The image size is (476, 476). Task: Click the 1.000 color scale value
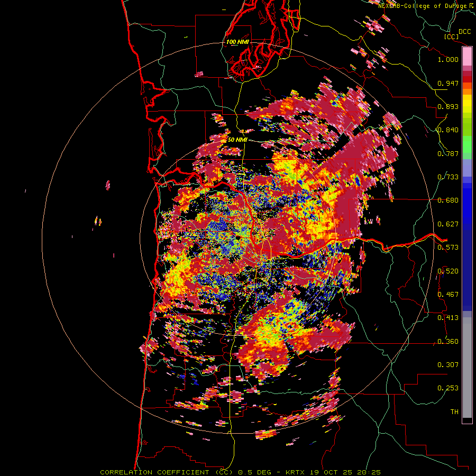tap(448, 59)
